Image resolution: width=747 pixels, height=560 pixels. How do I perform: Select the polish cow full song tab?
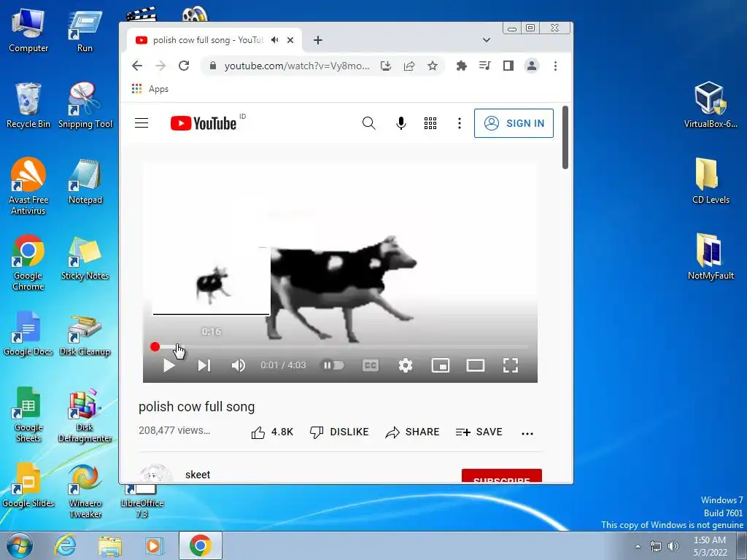click(x=214, y=41)
